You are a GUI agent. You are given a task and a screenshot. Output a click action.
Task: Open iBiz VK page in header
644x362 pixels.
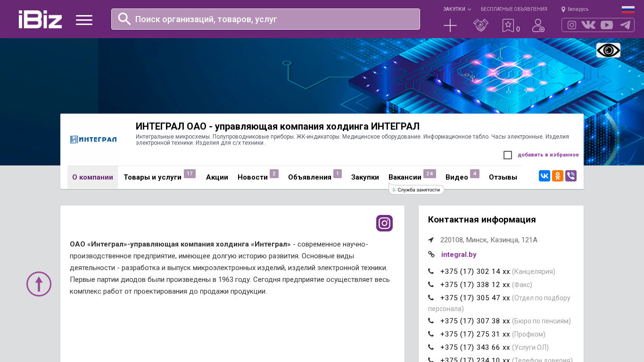pos(588,25)
